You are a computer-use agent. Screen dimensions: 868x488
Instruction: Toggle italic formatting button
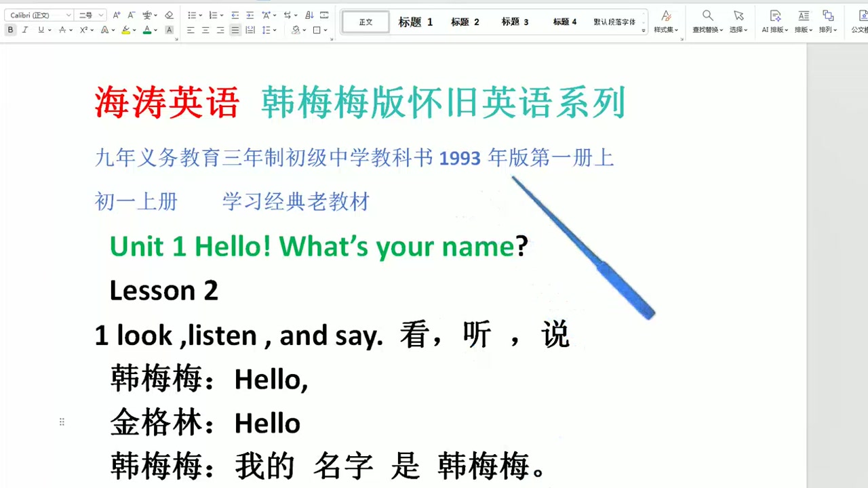coord(26,30)
